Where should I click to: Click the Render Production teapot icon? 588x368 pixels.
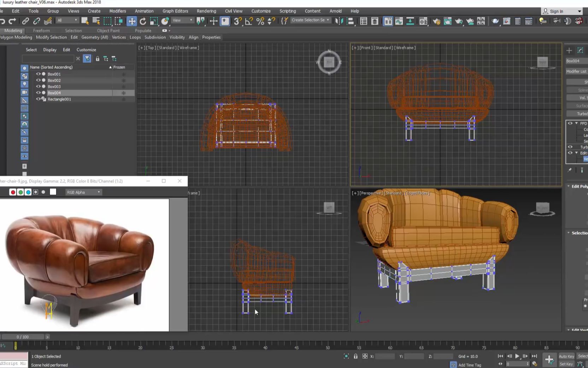pyautogui.click(x=495, y=21)
